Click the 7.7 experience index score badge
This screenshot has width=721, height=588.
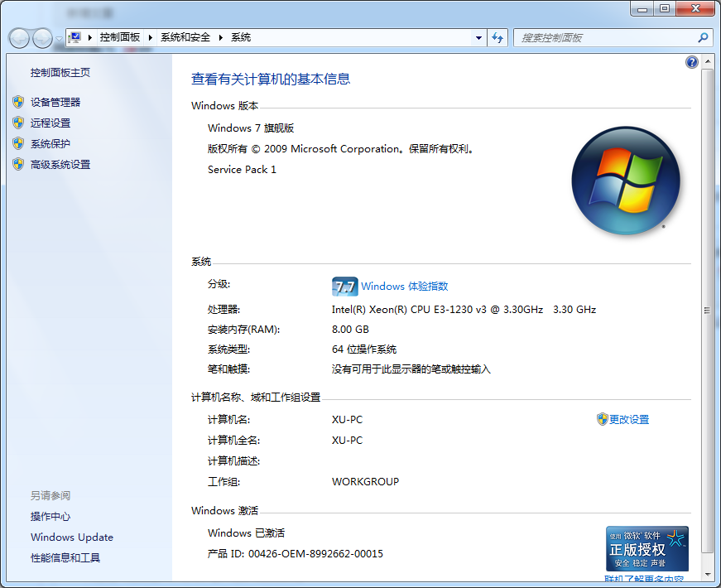[344, 287]
